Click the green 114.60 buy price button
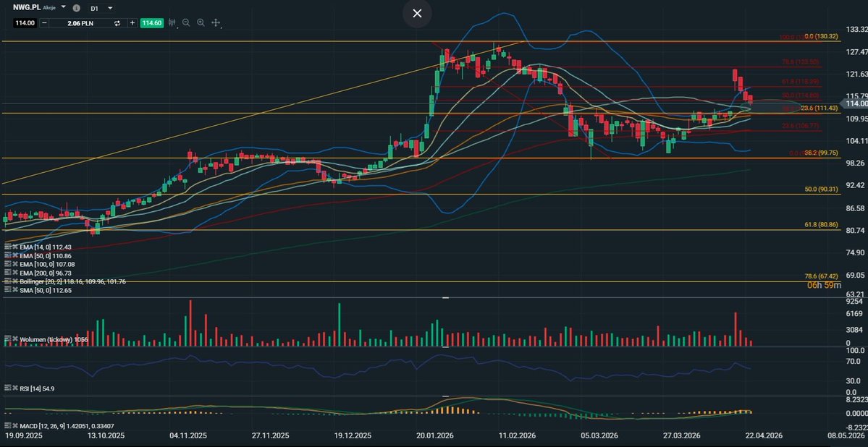The width and height of the screenshot is (868, 447). coord(151,22)
